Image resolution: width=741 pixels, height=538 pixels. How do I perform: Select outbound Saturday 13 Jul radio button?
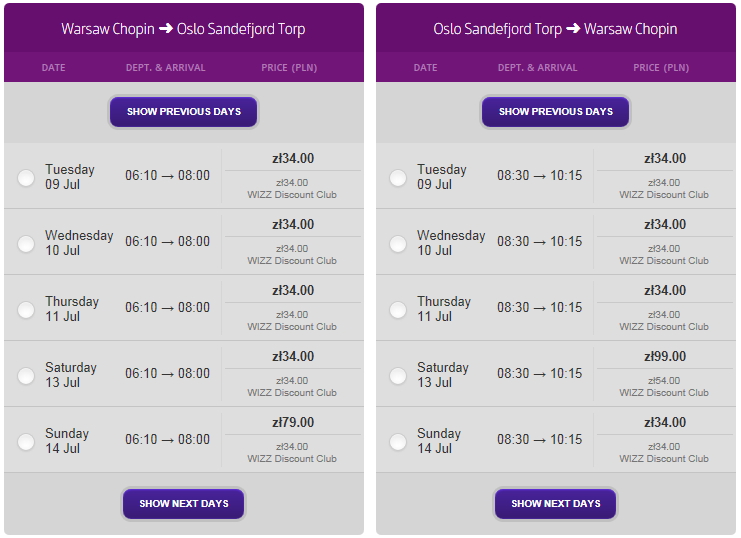point(26,376)
